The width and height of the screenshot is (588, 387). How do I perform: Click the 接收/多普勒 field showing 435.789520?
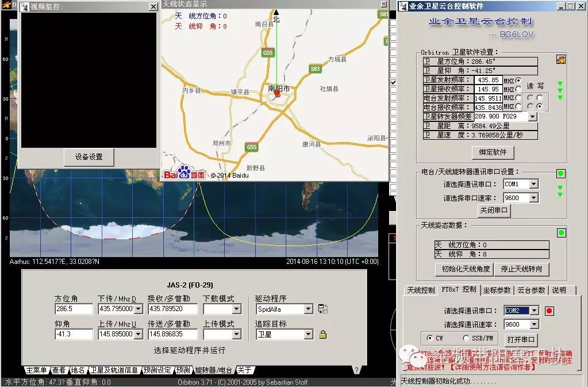click(172, 309)
